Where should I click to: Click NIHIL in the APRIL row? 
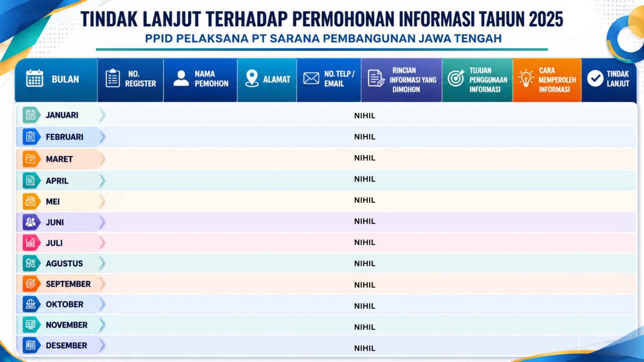(365, 179)
